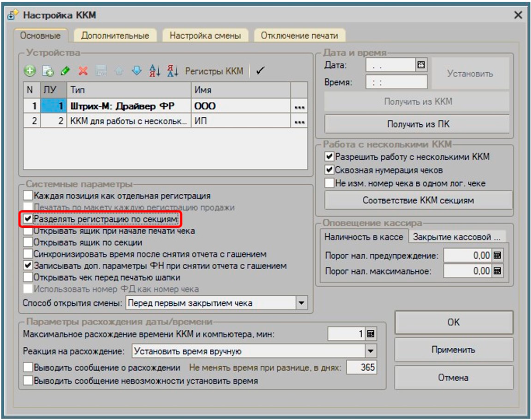Click the ellipsis button in the ООО row

tap(299, 107)
